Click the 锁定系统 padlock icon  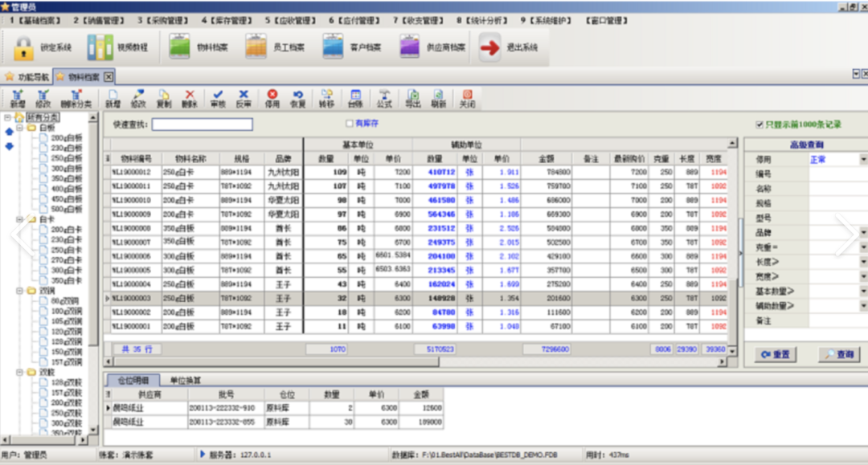[23, 47]
